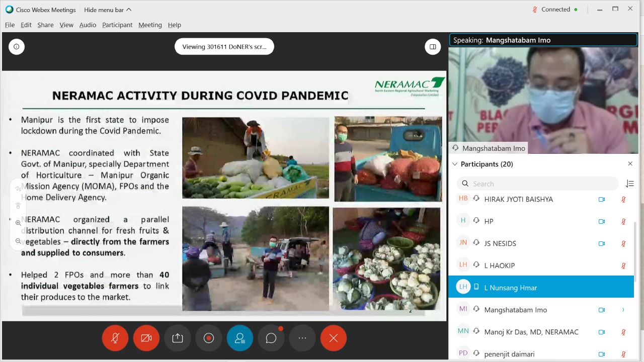This screenshot has height=362, width=644.
Task: Click Manoj Kr Das's muted microphone icon
Action: point(623,332)
